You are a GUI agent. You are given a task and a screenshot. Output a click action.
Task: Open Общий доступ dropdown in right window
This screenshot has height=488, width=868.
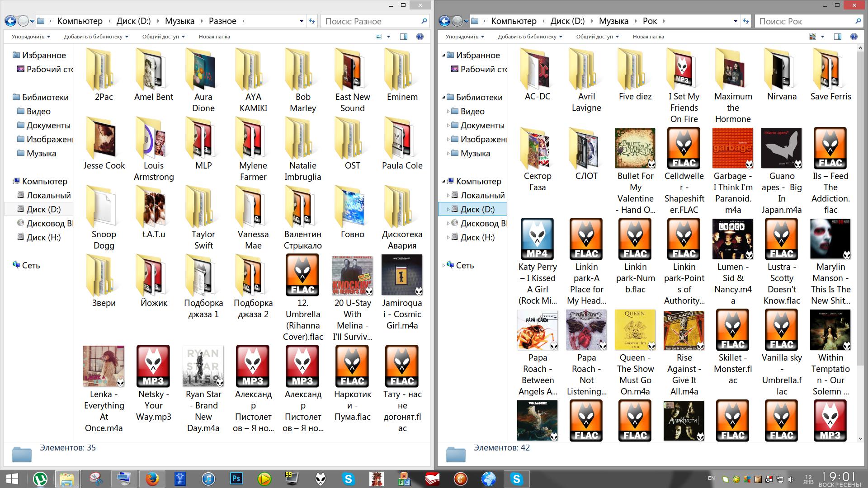597,37
